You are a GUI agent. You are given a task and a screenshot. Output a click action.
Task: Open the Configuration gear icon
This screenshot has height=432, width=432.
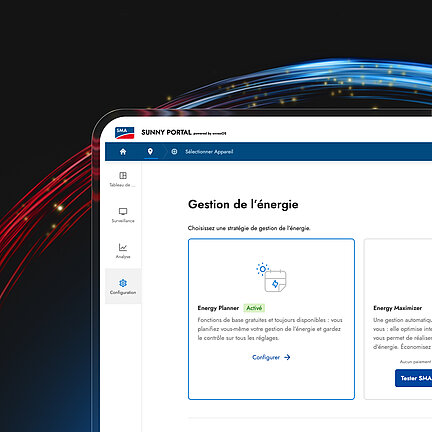[x=123, y=283]
